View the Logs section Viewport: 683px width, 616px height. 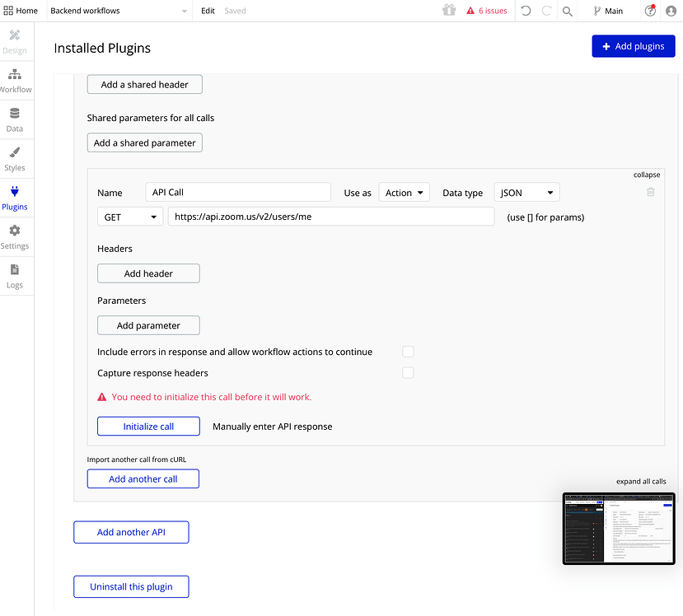(16, 276)
